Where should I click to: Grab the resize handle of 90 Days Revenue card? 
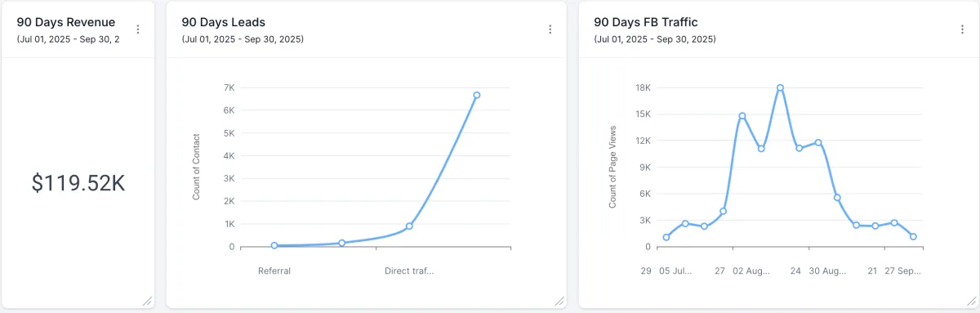(147, 301)
